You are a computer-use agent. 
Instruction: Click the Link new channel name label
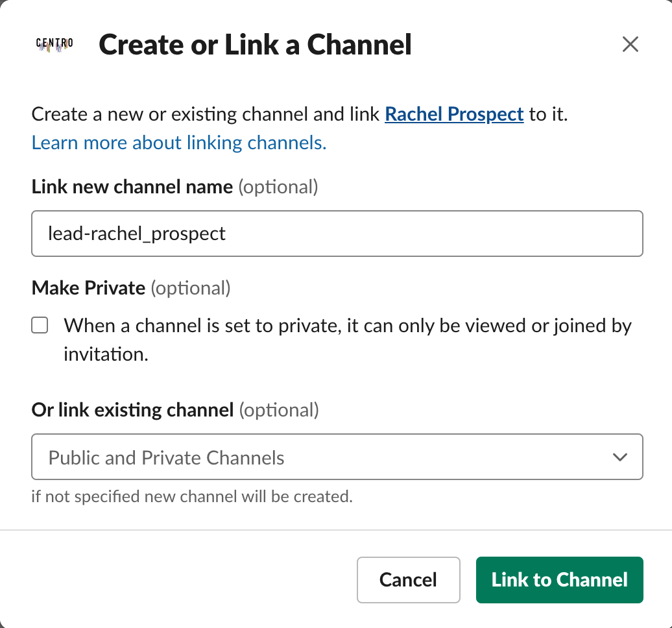132,187
